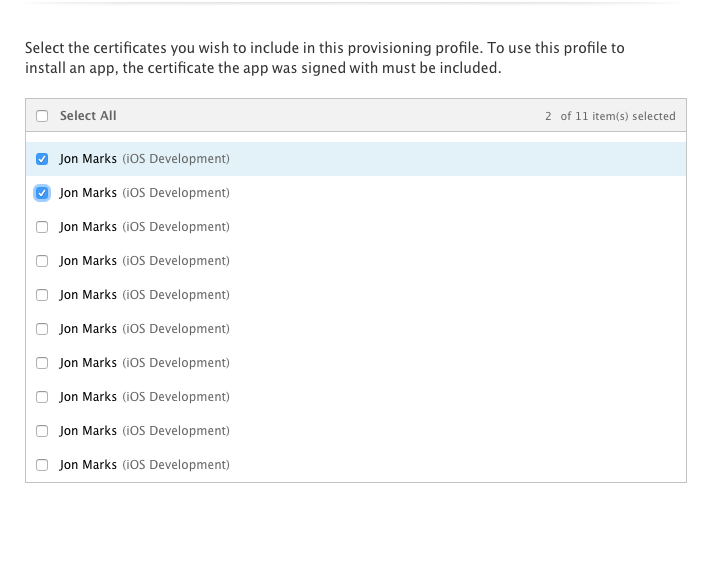Click the last row's Jon Marks name
Screen dimensions: 717x583
pos(88,465)
